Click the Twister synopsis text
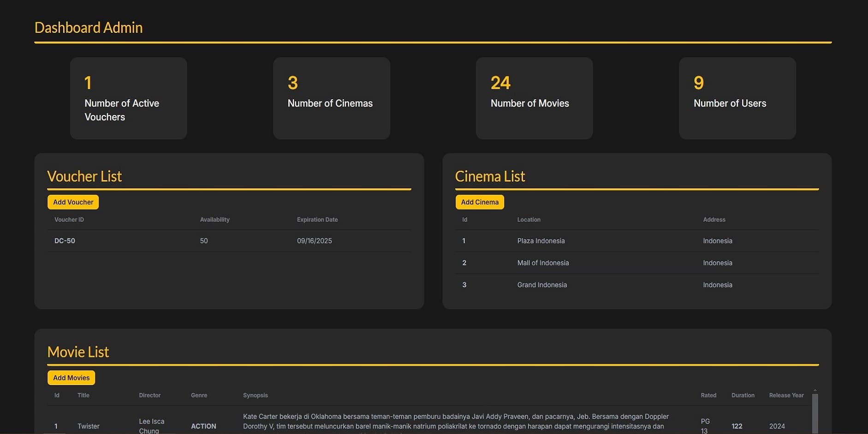The image size is (868, 434). (456, 423)
